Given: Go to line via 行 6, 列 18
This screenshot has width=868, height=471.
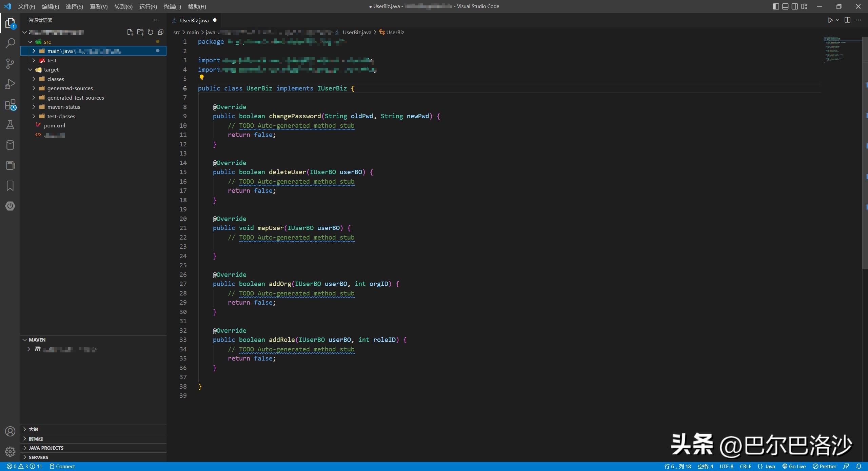Looking at the screenshot, I should [677, 466].
